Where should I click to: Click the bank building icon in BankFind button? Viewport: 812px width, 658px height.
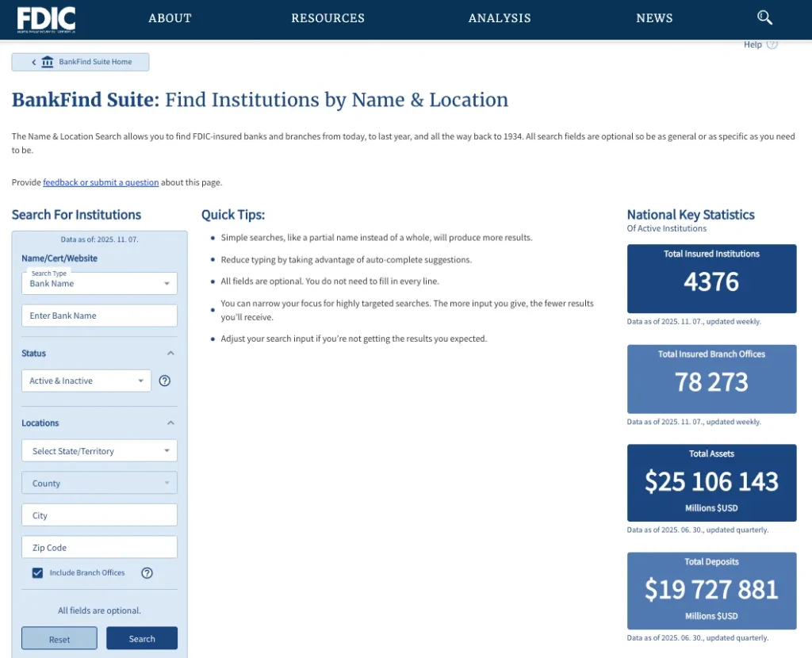click(48, 62)
